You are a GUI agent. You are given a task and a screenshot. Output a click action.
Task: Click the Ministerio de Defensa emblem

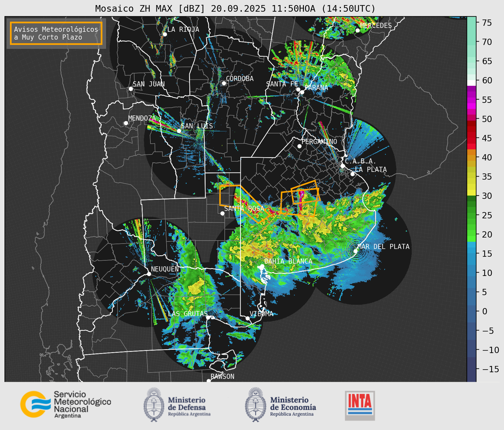click(154, 405)
